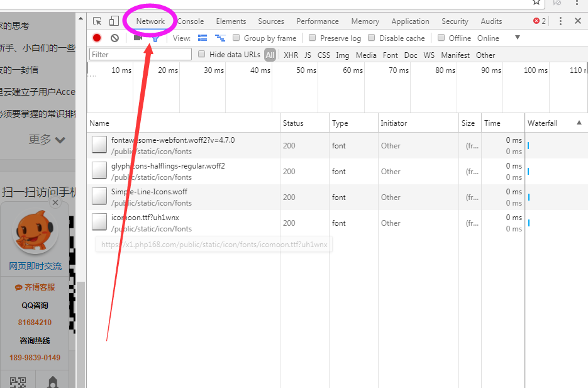
Task: Enable the Preserve log checkbox
Action: pos(313,38)
